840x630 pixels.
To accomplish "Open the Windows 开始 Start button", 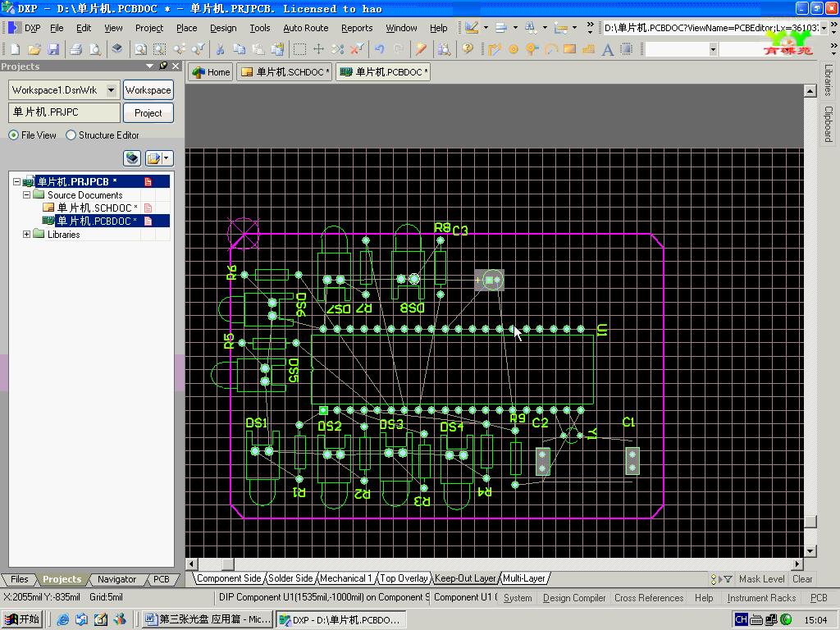I will 22,619.
